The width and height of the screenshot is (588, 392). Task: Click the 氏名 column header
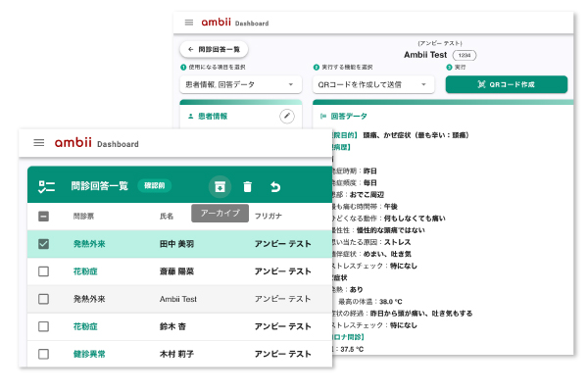(167, 216)
